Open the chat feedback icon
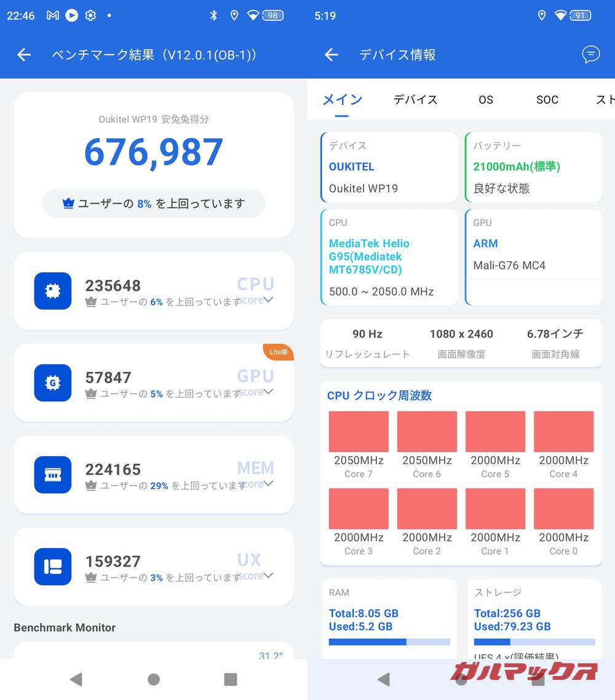The image size is (615, 700). point(590,55)
